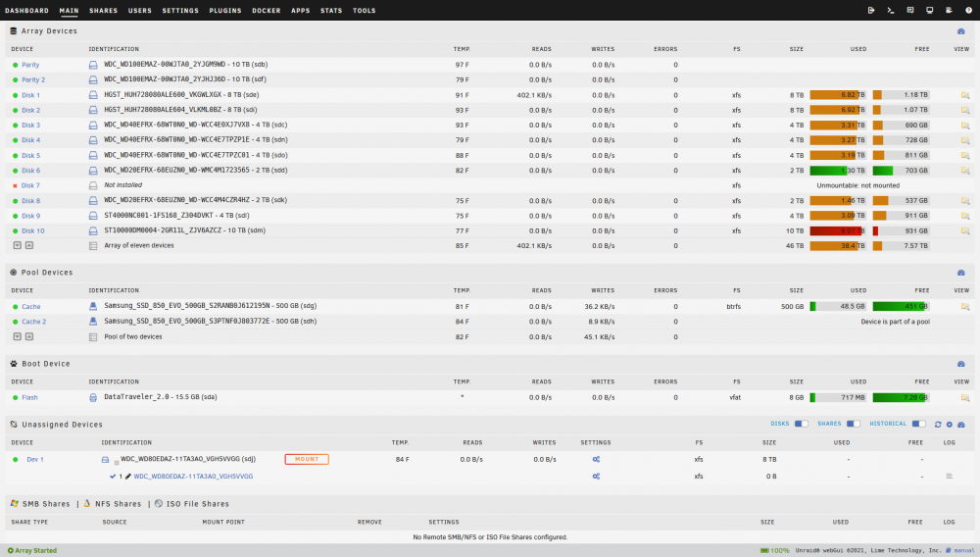
Task: Click pool totals up-arrow toggle
Action: point(28,337)
